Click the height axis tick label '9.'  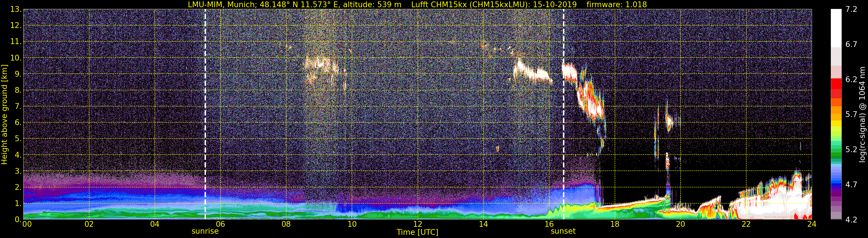coord(18,74)
